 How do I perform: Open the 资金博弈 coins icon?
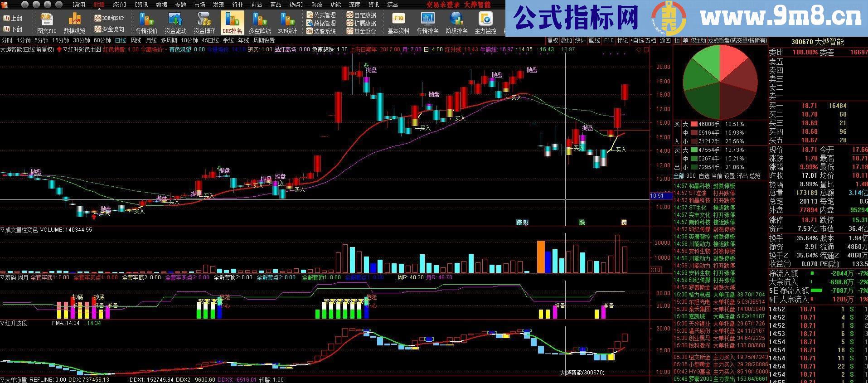pyautogui.click(x=204, y=23)
